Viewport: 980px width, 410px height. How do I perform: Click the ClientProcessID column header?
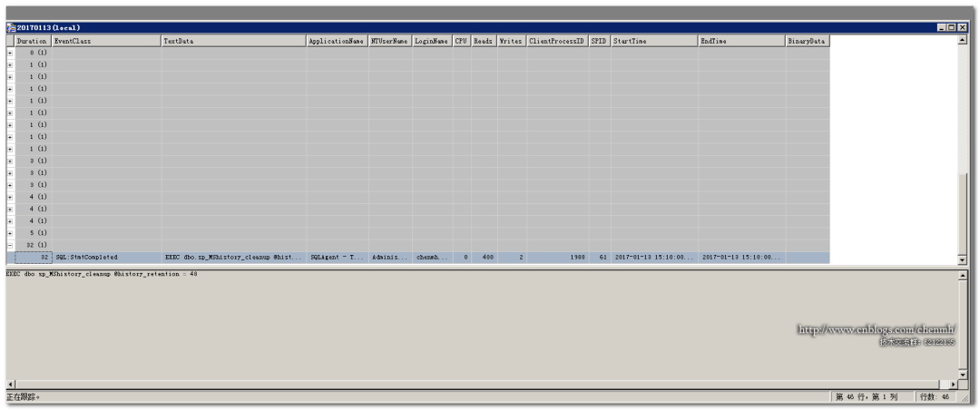pyautogui.click(x=557, y=41)
